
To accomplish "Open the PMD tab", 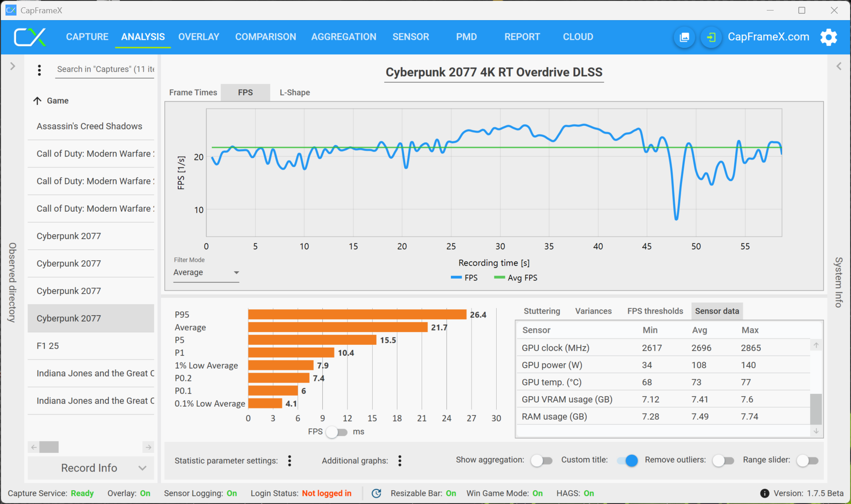I will 466,37.
